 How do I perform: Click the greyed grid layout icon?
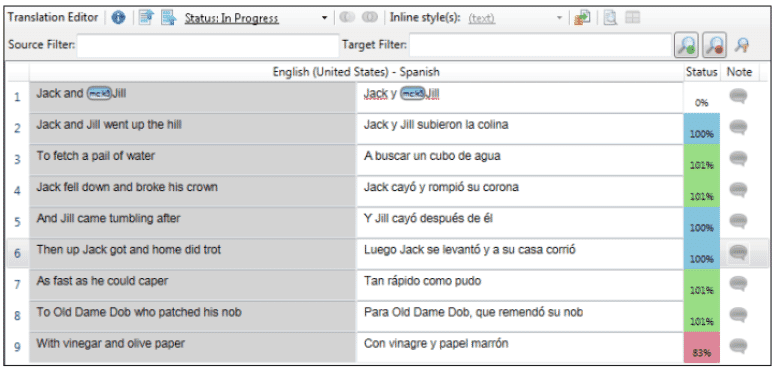click(x=632, y=18)
